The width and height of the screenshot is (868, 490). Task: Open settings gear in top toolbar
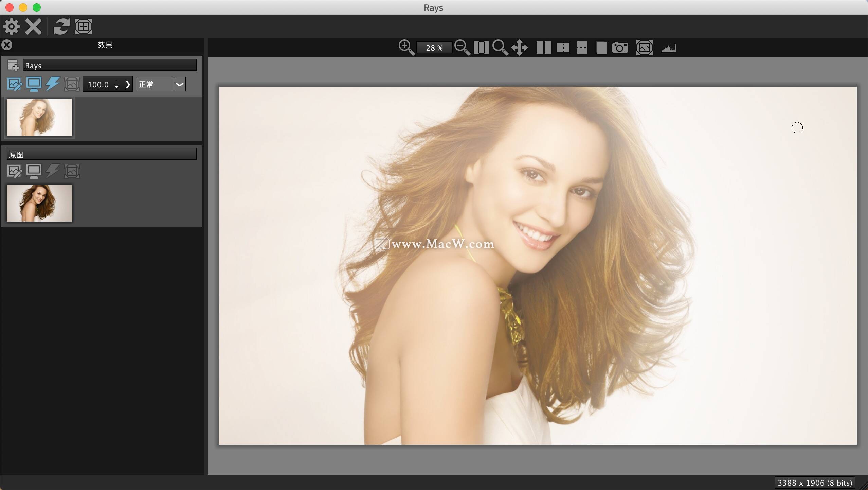[12, 27]
